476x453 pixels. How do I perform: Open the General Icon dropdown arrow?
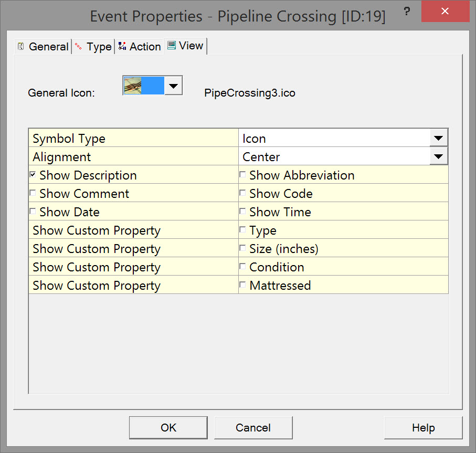174,85
